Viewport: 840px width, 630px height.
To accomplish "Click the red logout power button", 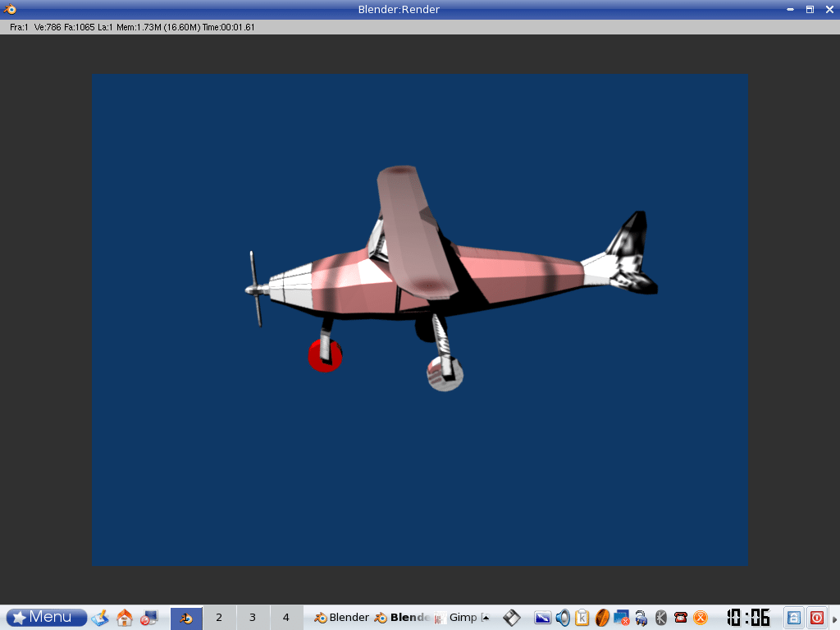I will (x=817, y=618).
